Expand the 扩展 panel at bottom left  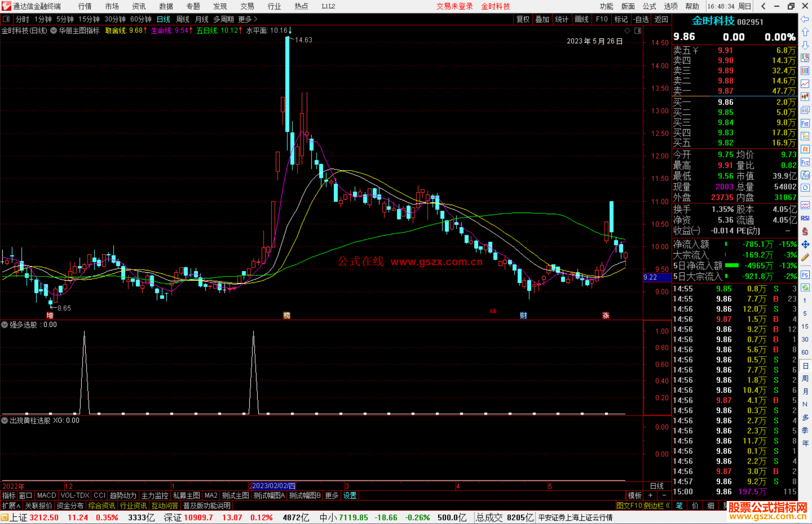[x=11, y=506]
